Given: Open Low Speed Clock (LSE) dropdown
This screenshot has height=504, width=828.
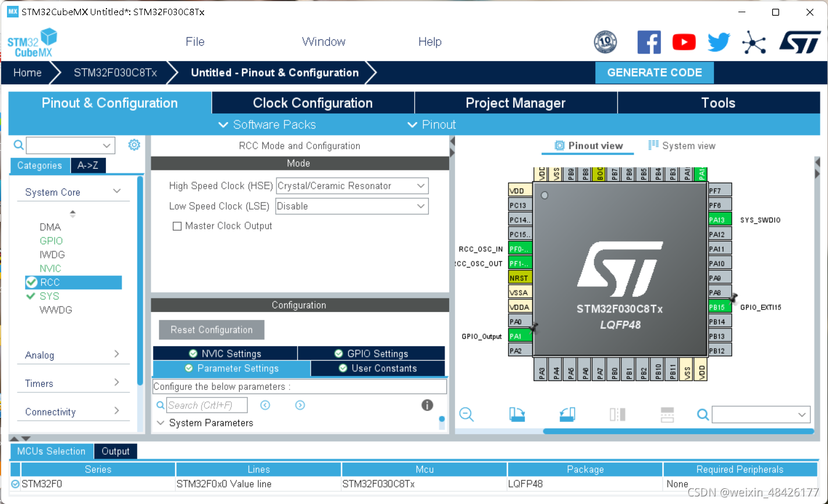Looking at the screenshot, I should pyautogui.click(x=352, y=206).
